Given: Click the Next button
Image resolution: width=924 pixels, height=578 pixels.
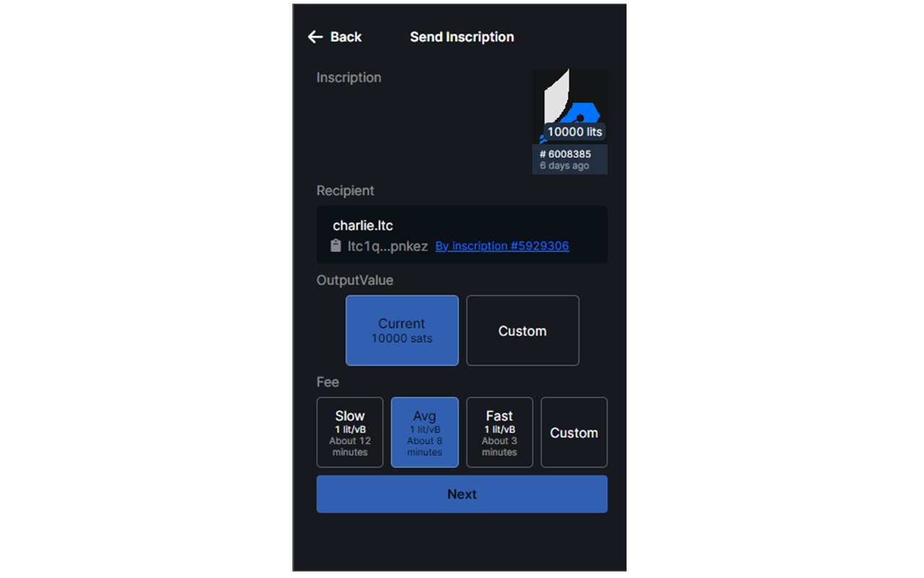Looking at the screenshot, I should point(462,494).
